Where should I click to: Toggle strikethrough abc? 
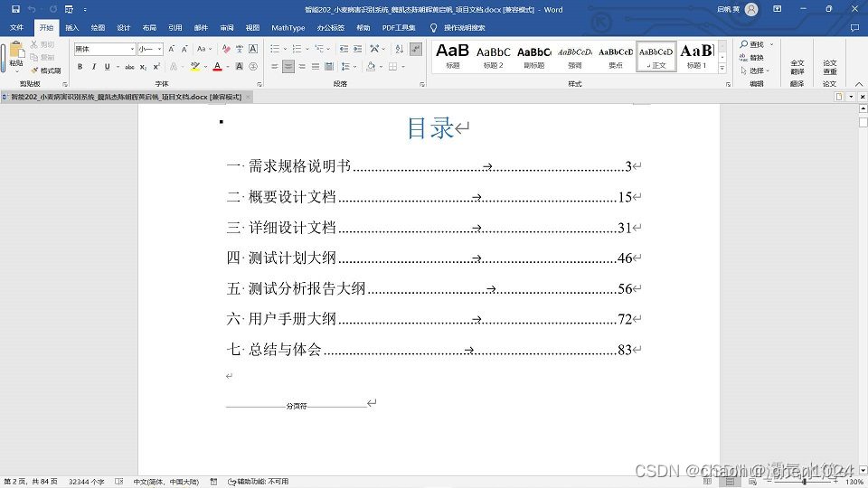129,66
